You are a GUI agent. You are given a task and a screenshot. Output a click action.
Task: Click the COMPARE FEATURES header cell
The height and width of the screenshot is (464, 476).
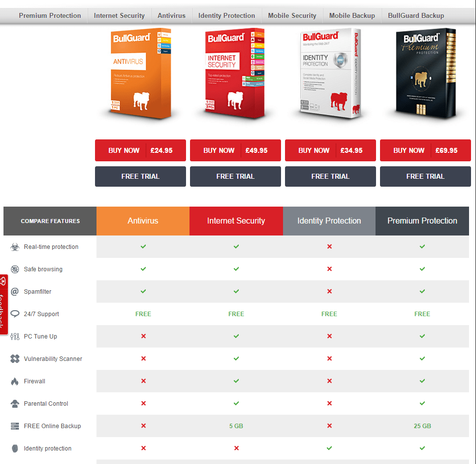(50, 221)
